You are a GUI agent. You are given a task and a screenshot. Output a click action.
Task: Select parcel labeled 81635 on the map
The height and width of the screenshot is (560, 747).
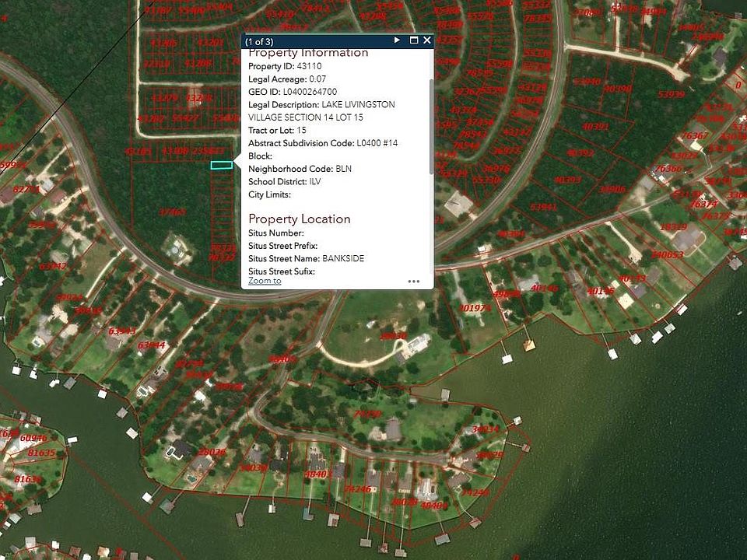point(42,453)
